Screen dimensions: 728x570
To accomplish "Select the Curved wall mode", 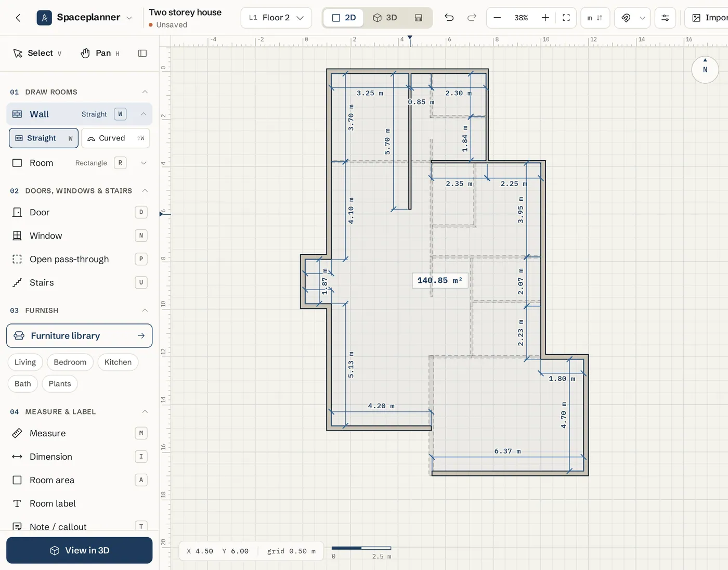I will click(115, 138).
